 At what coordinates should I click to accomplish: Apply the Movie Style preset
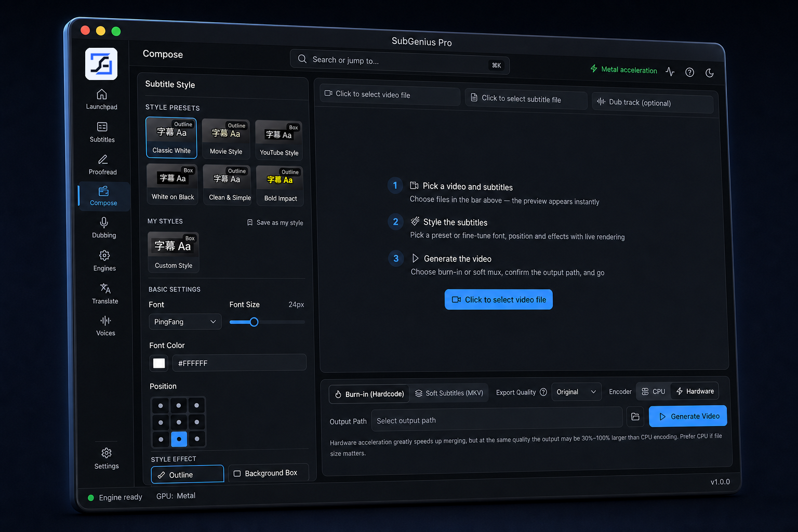click(226, 139)
